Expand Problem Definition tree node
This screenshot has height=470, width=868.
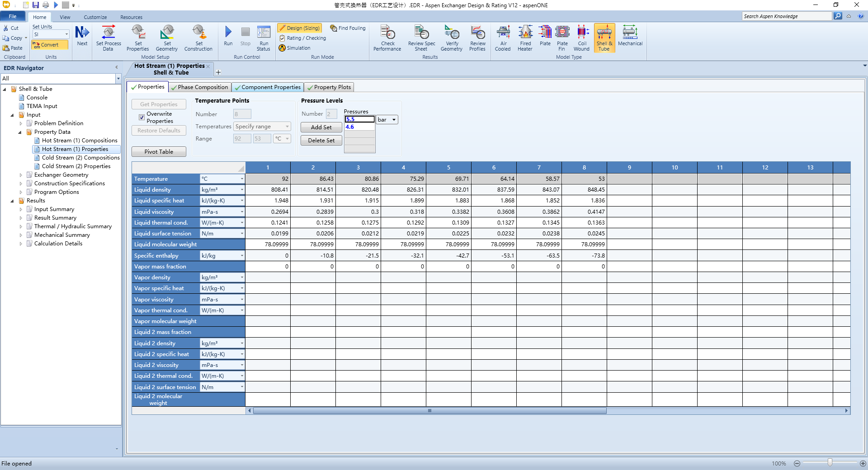click(21, 123)
